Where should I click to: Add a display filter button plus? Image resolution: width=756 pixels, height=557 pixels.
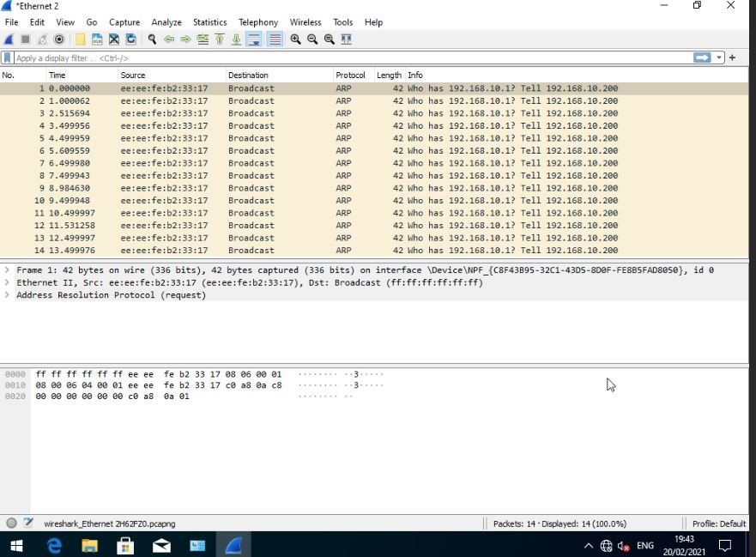pyautogui.click(x=732, y=58)
